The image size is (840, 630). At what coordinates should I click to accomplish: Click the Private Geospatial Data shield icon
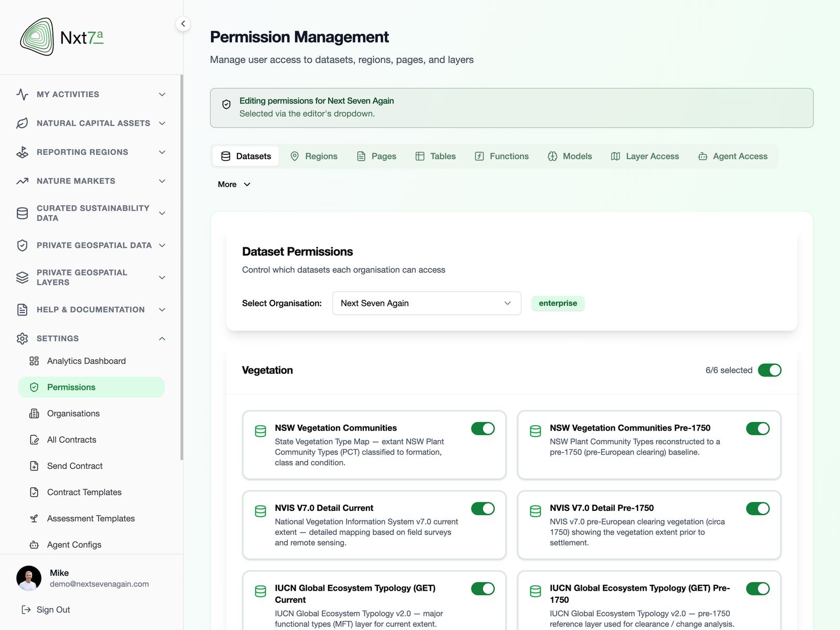(x=22, y=245)
